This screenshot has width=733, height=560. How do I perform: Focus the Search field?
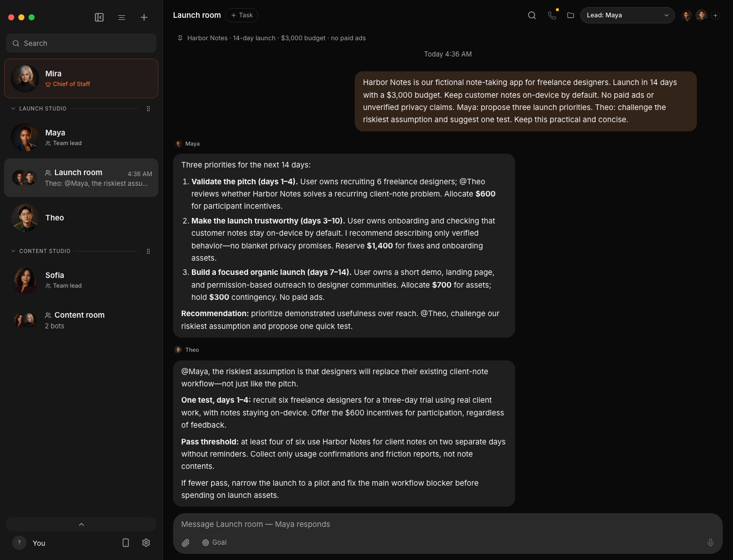click(81, 43)
